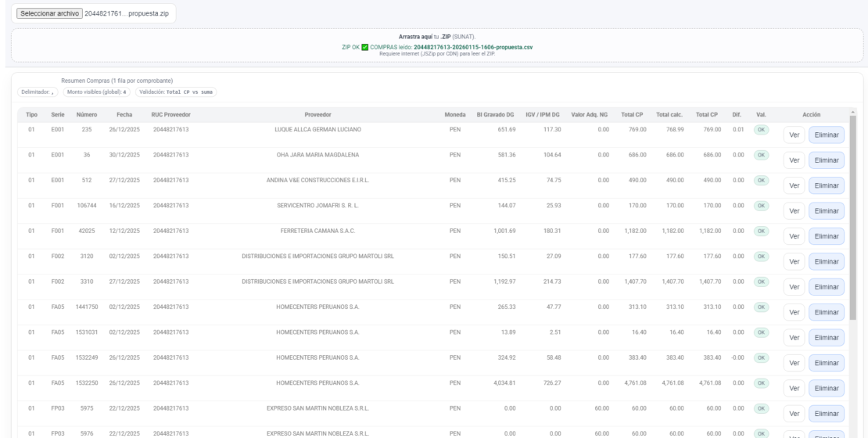
Task: Delete the SERVICENTRO JOMAFRI S. R. L. row
Action: [827, 211]
